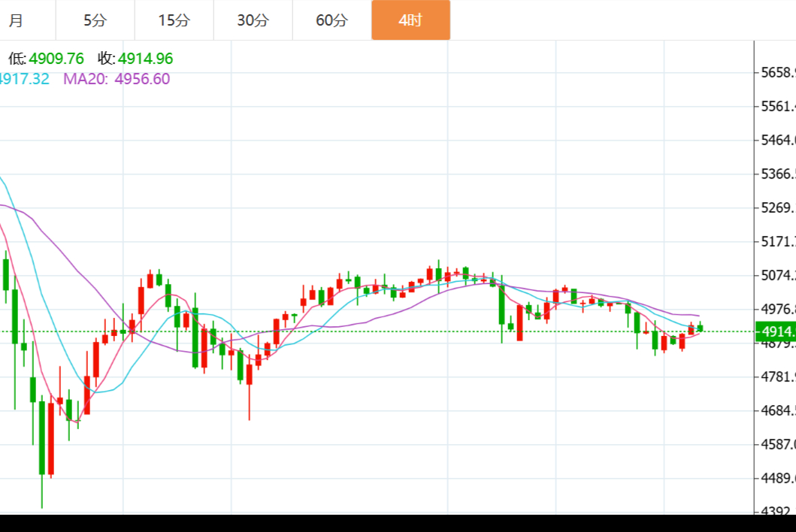Choose the 60分 interval tab
Screen dimensions: 796x532
pos(331,20)
